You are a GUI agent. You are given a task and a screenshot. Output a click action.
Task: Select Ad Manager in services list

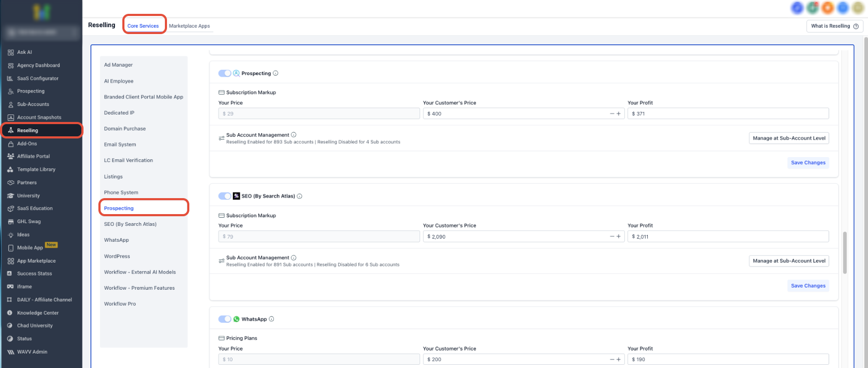click(x=119, y=65)
